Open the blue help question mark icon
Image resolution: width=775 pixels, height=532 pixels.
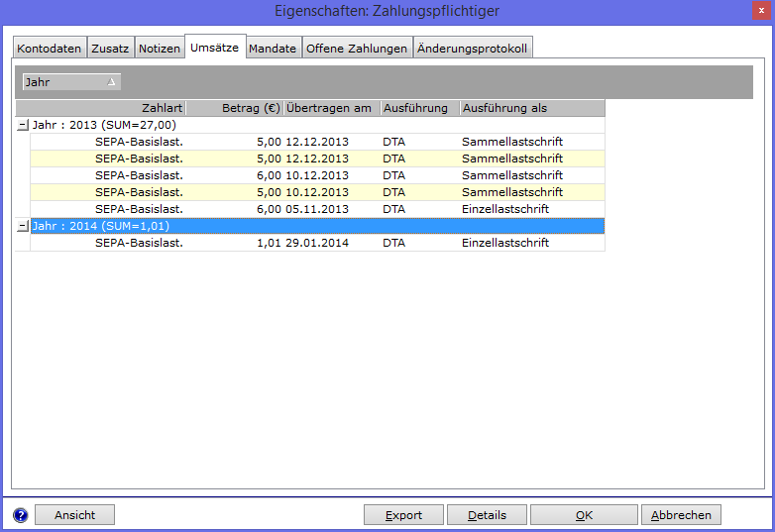coord(20,515)
